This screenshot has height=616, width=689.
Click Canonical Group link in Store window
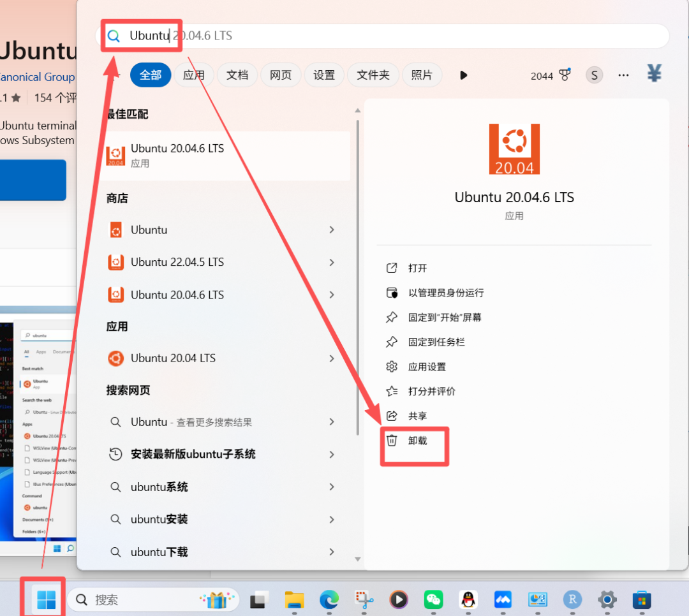pos(38,77)
